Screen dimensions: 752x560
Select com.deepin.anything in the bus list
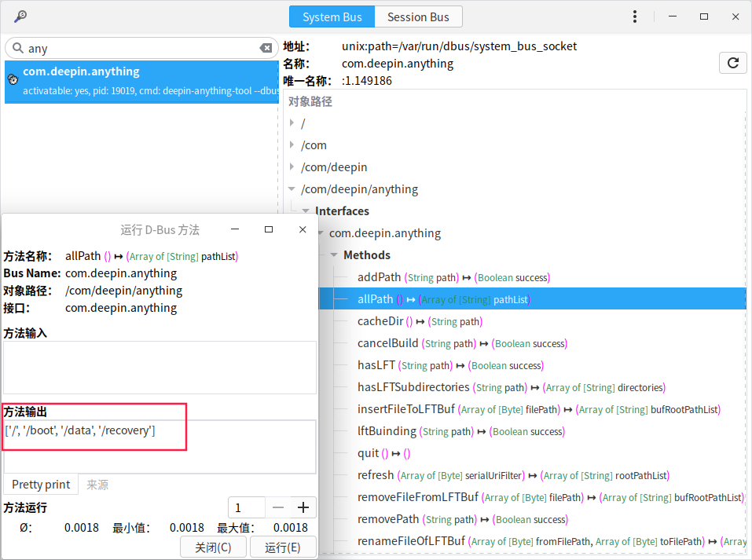[141, 82]
